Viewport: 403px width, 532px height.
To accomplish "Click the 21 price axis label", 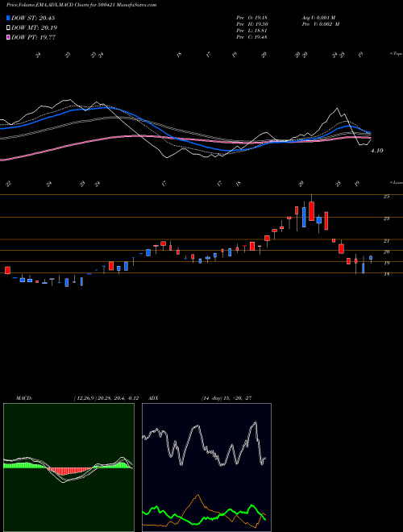I will (x=386, y=241).
